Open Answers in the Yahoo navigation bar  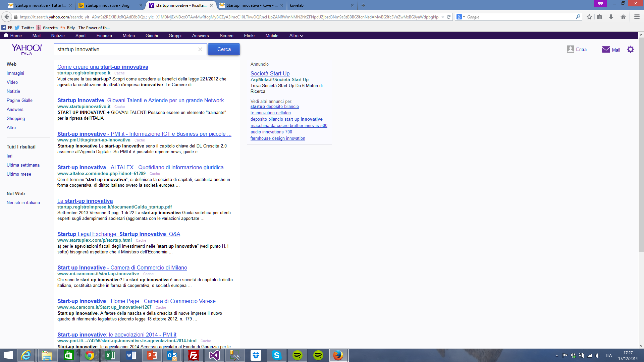click(x=200, y=36)
